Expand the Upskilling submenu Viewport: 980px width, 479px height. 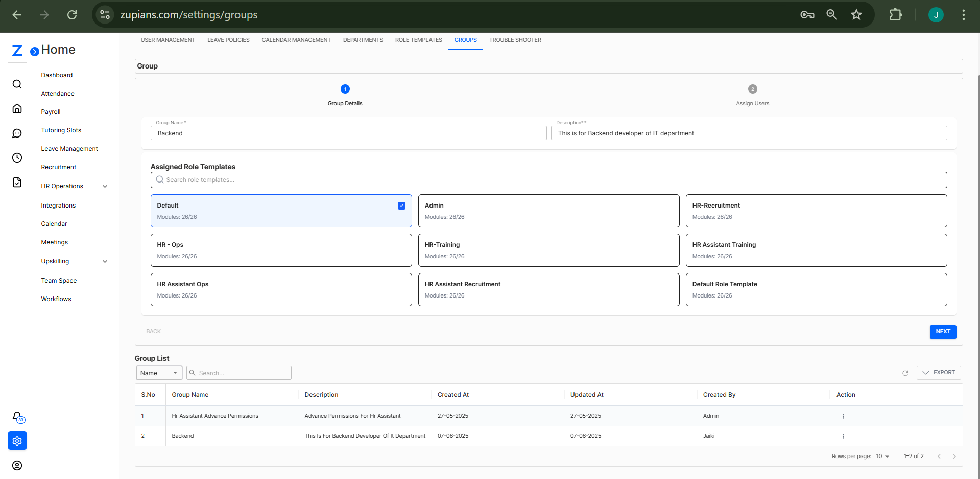click(105, 262)
